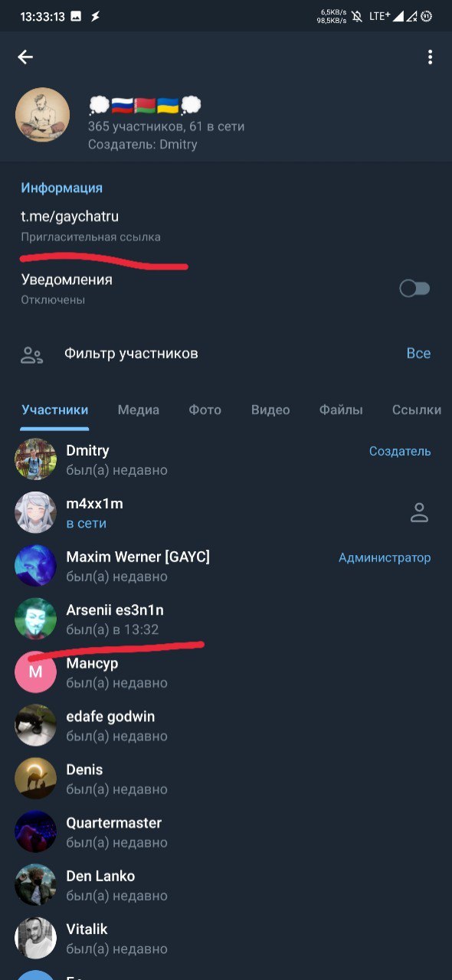Select the Файлы tab
Viewport: 452px width, 980px height.
pos(341,410)
